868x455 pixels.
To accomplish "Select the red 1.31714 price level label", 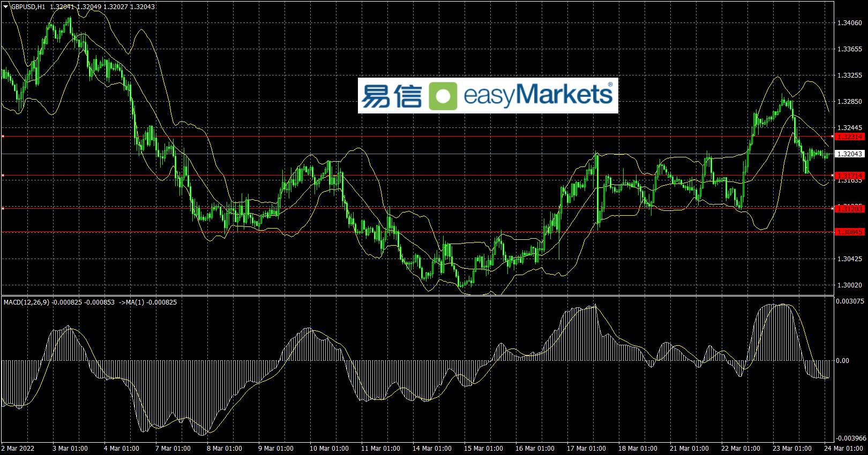I will click(850, 176).
